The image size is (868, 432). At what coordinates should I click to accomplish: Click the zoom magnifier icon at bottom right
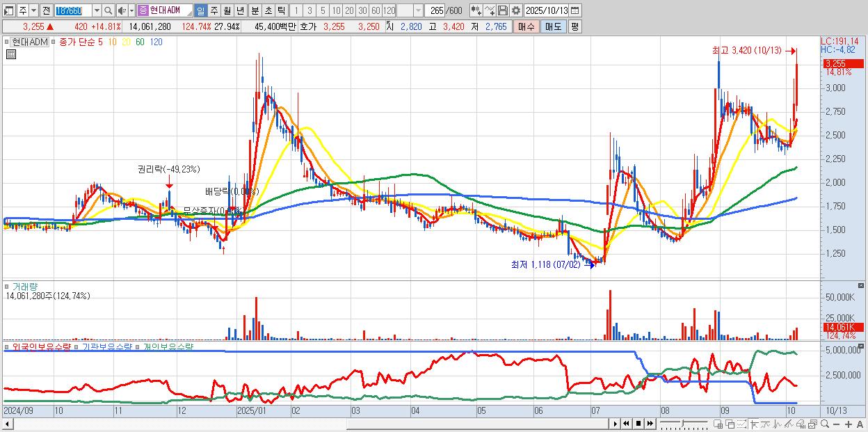(x=825, y=424)
